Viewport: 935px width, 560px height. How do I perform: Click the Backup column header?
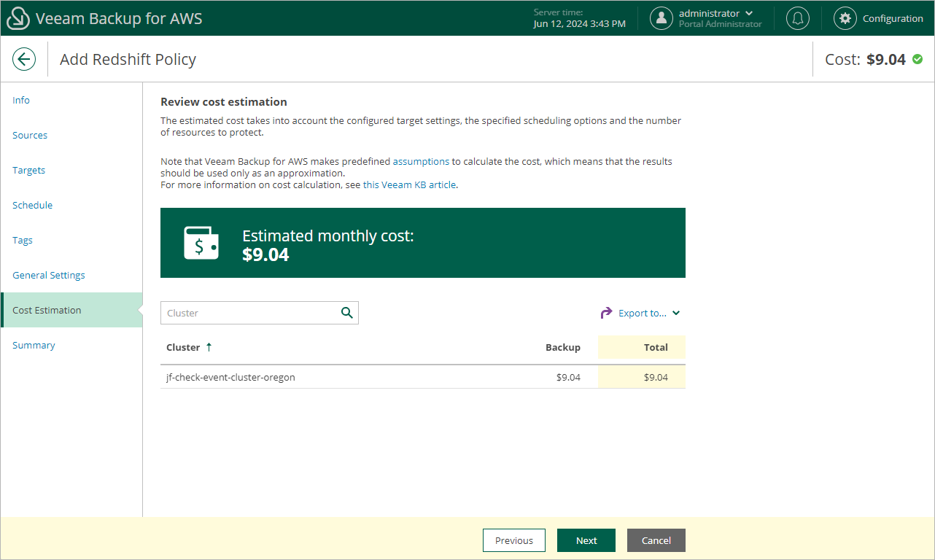click(563, 347)
